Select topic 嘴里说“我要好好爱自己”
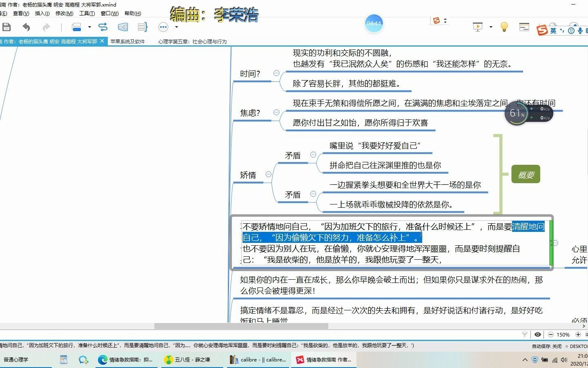Image resolution: width=588 pixels, height=368 pixels. coord(375,146)
